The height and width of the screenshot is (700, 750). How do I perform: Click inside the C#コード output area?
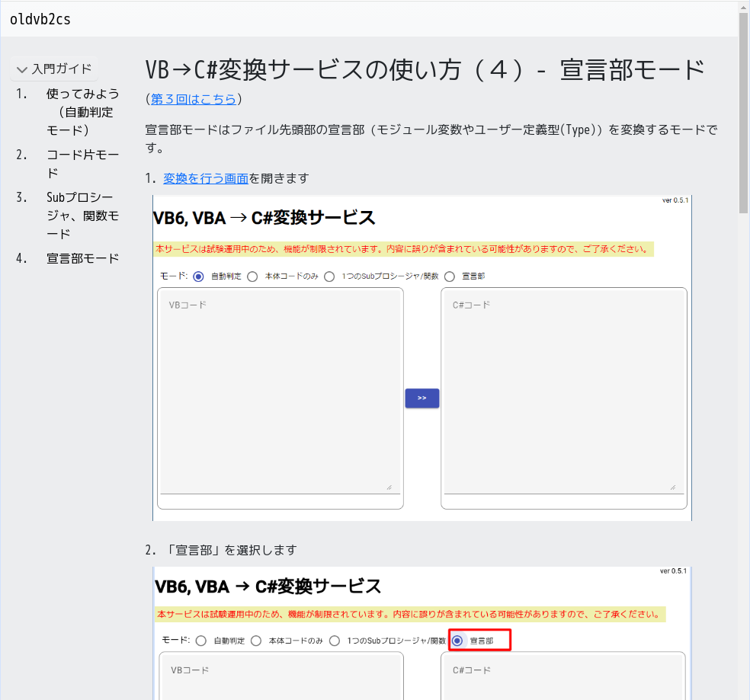[x=564, y=388]
